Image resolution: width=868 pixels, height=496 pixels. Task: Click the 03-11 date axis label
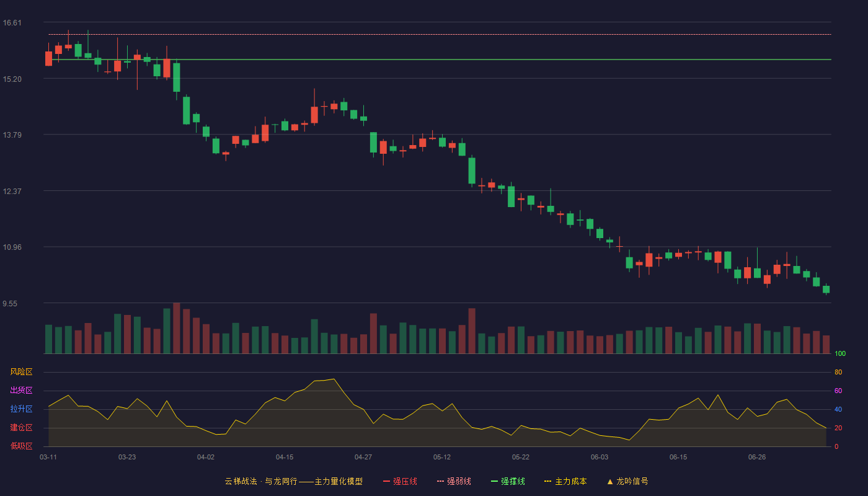coord(48,457)
